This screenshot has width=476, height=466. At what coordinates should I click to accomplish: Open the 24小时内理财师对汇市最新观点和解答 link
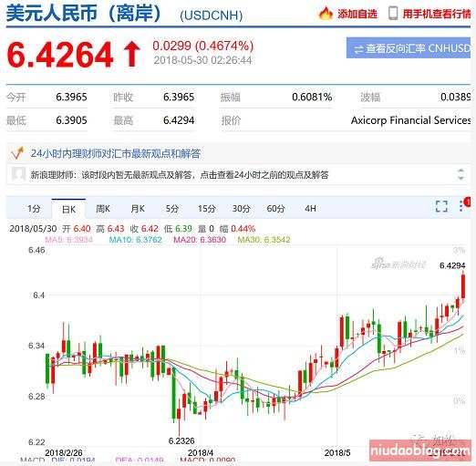pos(116,153)
